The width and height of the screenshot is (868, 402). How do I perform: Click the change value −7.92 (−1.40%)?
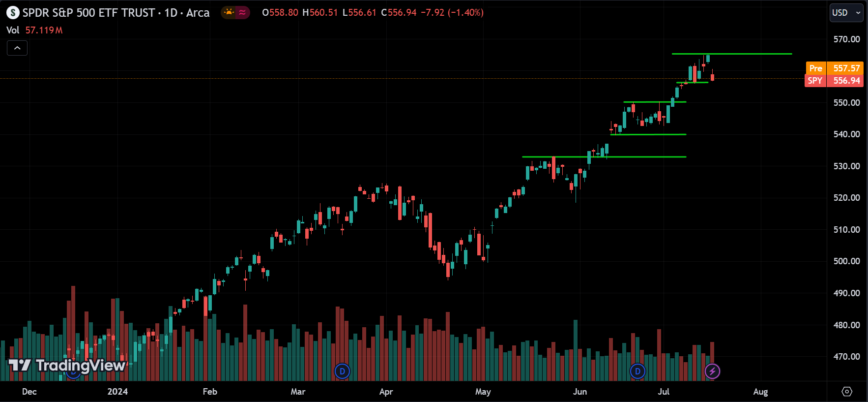click(x=452, y=12)
